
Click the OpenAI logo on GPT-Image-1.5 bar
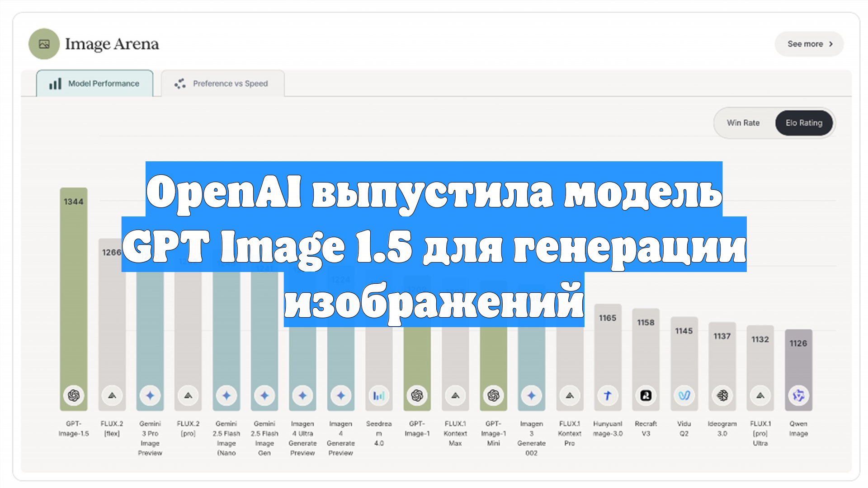pos(74,395)
